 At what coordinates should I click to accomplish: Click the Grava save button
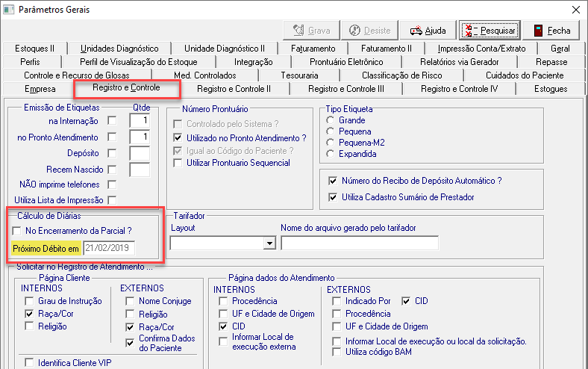[311, 31]
